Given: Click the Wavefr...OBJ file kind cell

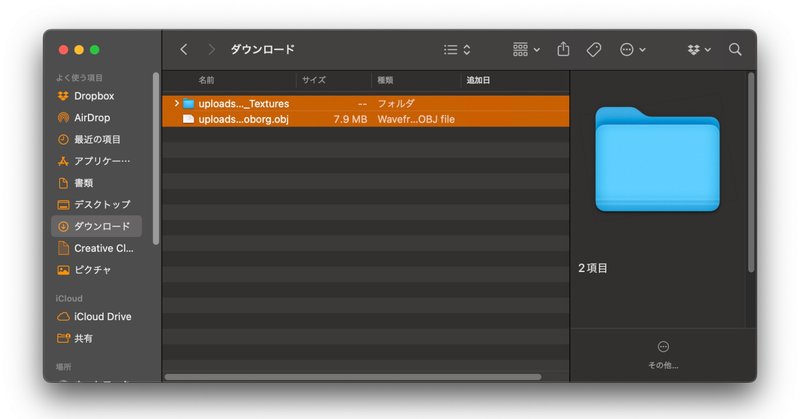Looking at the screenshot, I should (416, 119).
